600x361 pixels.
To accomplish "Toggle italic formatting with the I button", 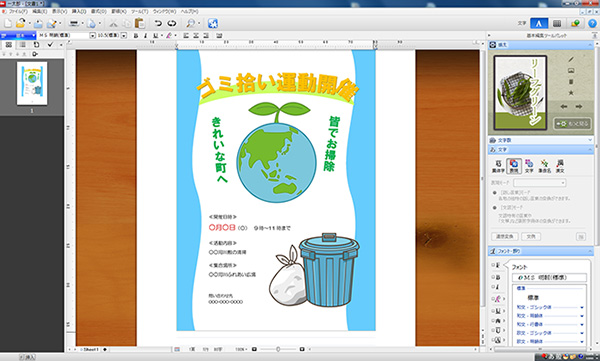I will [x=145, y=36].
